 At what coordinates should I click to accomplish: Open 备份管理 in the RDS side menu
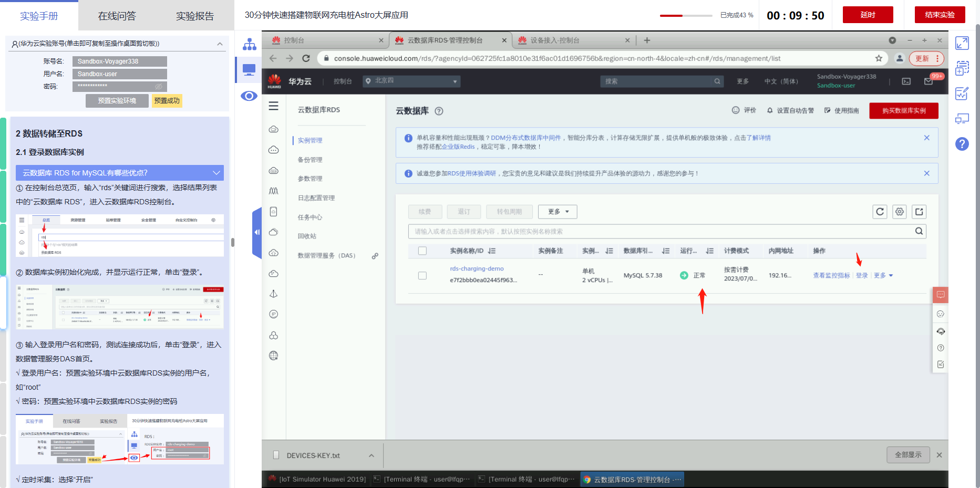pos(310,160)
